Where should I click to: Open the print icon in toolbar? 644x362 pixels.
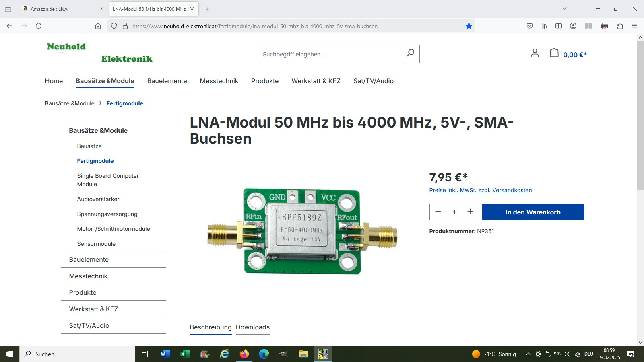point(604,26)
